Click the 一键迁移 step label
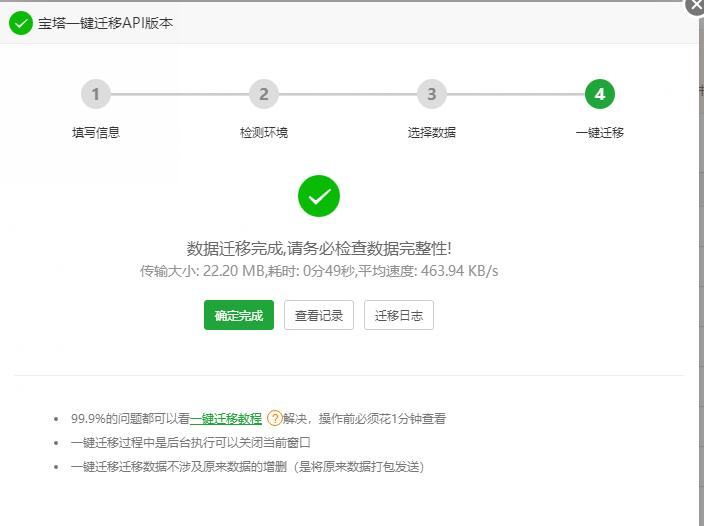The width and height of the screenshot is (704, 526). pyautogui.click(x=600, y=132)
